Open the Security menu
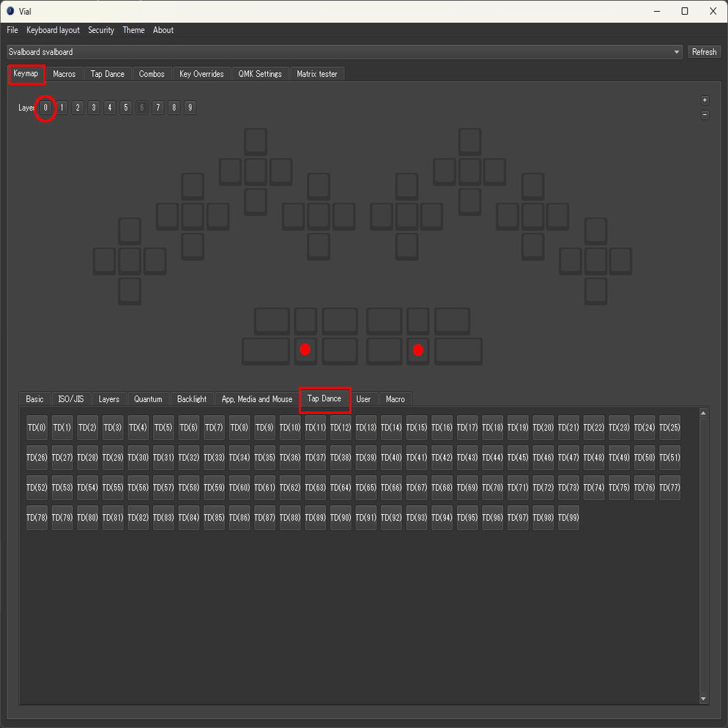The height and width of the screenshot is (728, 728). (x=101, y=30)
